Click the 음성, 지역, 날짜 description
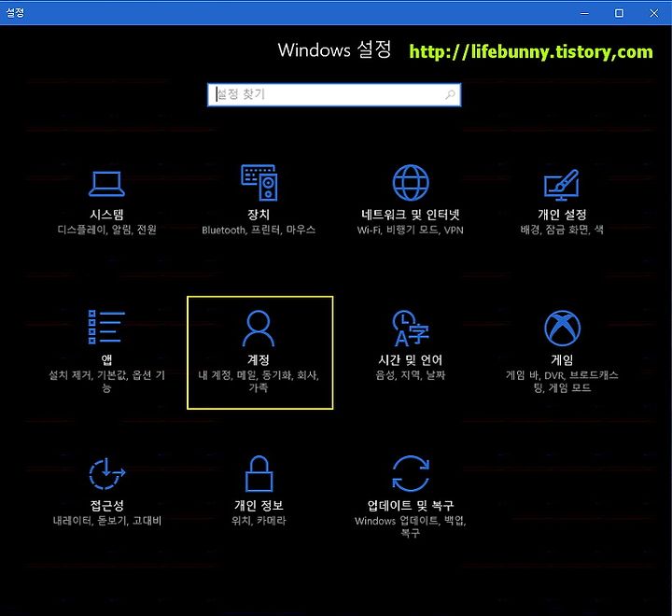The height and width of the screenshot is (616, 672). pyautogui.click(x=410, y=375)
